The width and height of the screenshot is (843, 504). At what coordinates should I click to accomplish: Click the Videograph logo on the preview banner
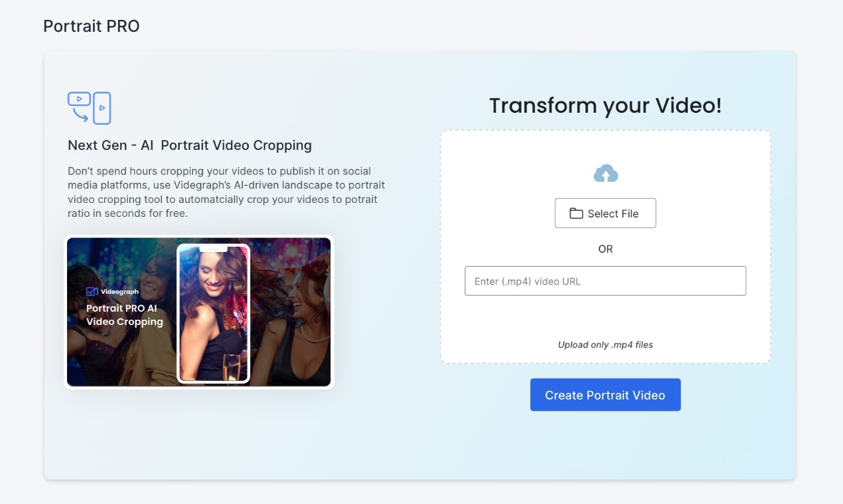click(112, 291)
